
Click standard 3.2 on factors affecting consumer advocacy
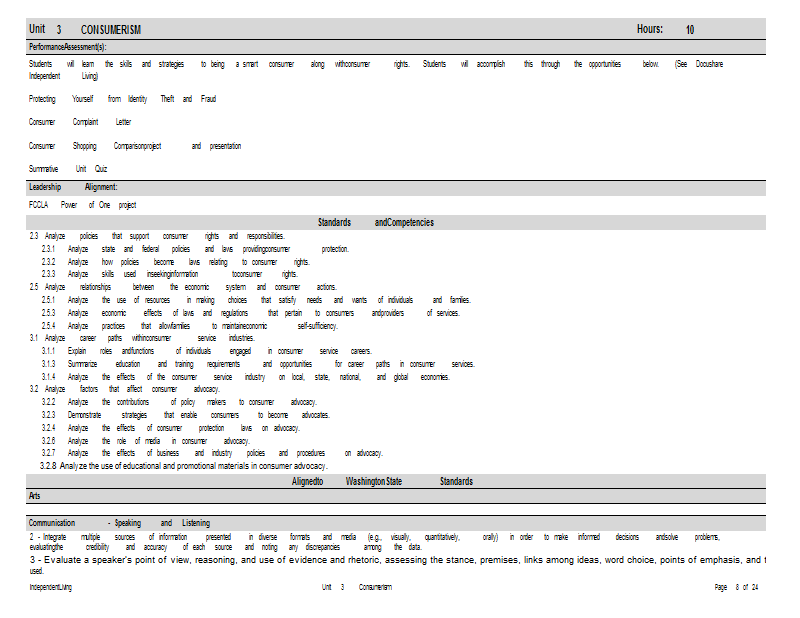click(124, 389)
